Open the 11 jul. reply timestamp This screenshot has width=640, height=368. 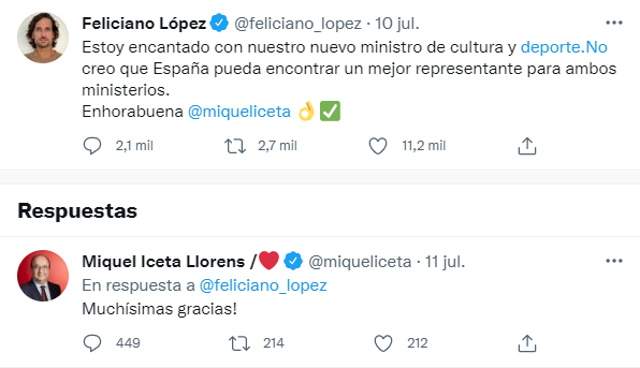click(x=445, y=262)
